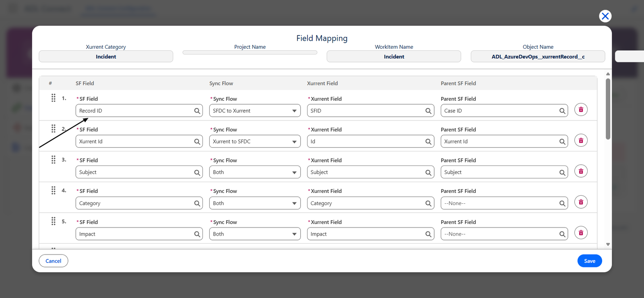Click the row 4 --None-- Parent SF Field input
Viewport: 644px width, 298px height.
[x=504, y=203]
